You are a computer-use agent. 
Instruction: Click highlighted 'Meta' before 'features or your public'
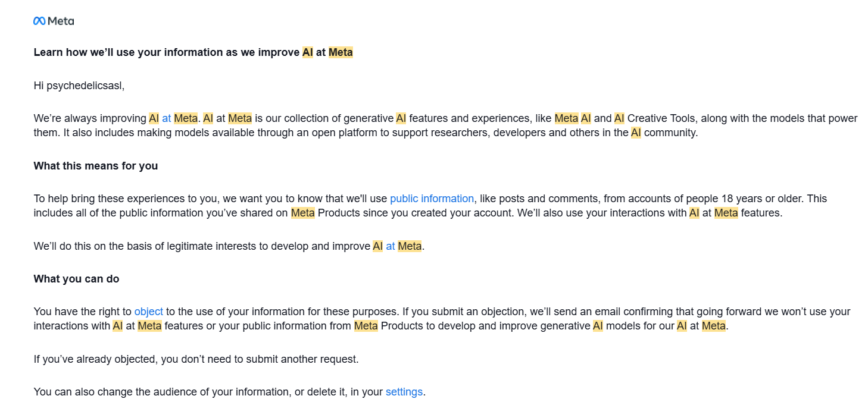click(150, 326)
